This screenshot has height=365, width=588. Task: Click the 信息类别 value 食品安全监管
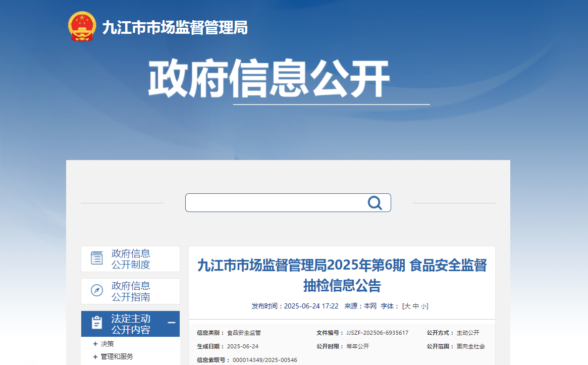244,333
